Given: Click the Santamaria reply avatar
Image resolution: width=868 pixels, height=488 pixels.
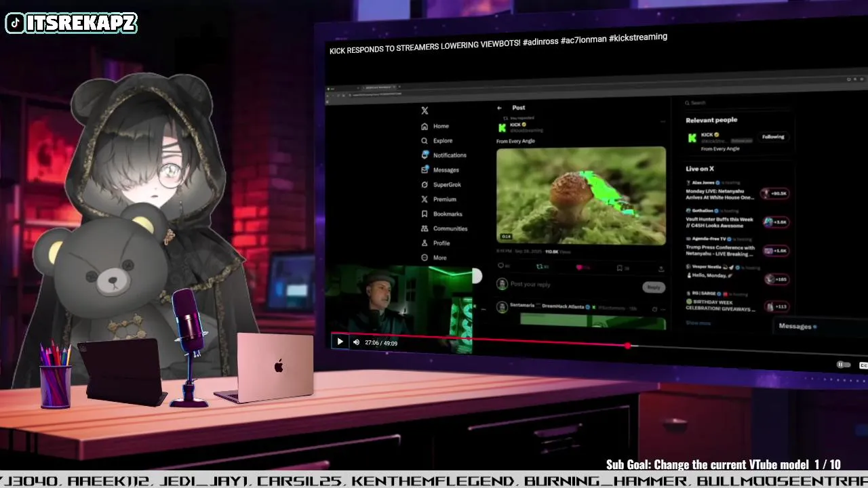Looking at the screenshot, I should click(x=502, y=307).
